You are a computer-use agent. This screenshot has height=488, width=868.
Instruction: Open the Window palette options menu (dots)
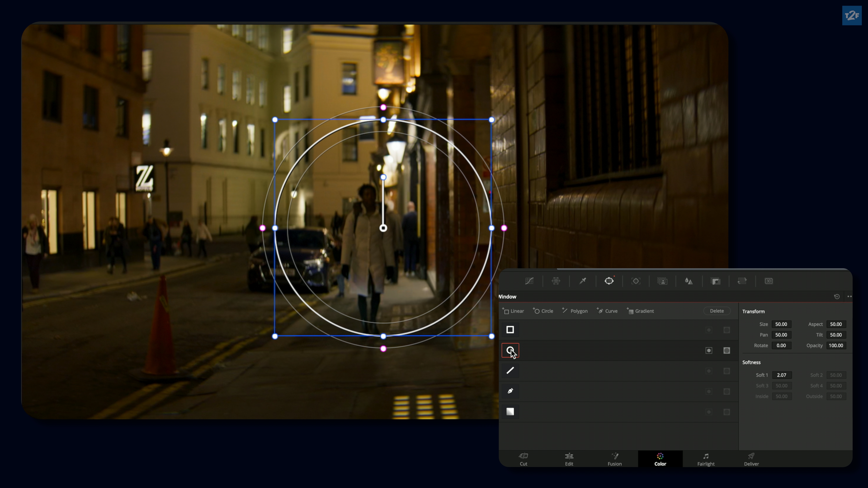(849, 297)
